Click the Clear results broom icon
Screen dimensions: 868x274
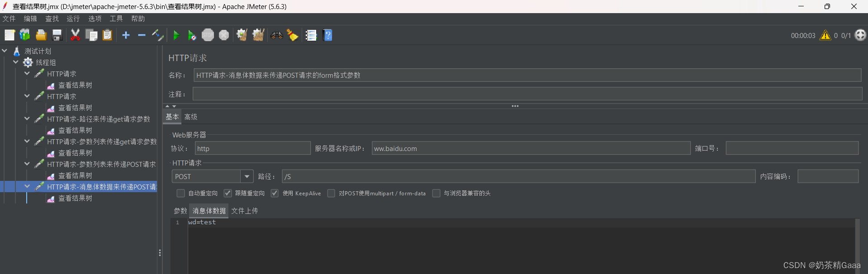pos(242,35)
